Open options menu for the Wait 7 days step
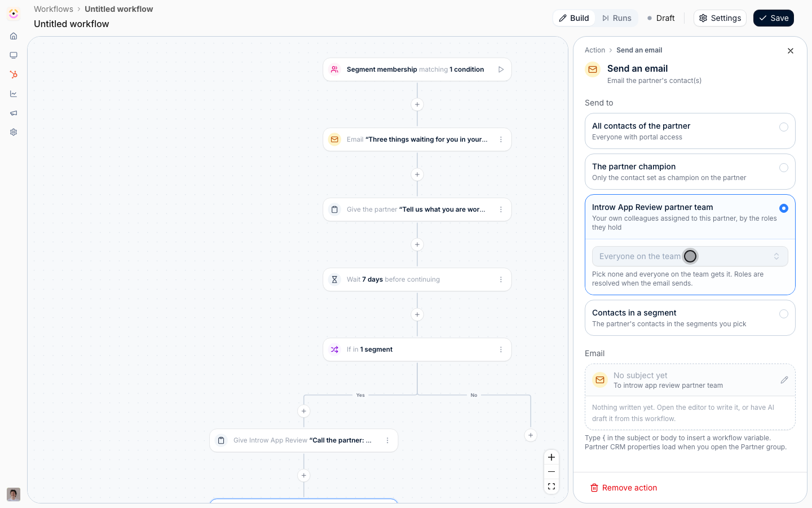This screenshot has width=812, height=508. [x=501, y=279]
